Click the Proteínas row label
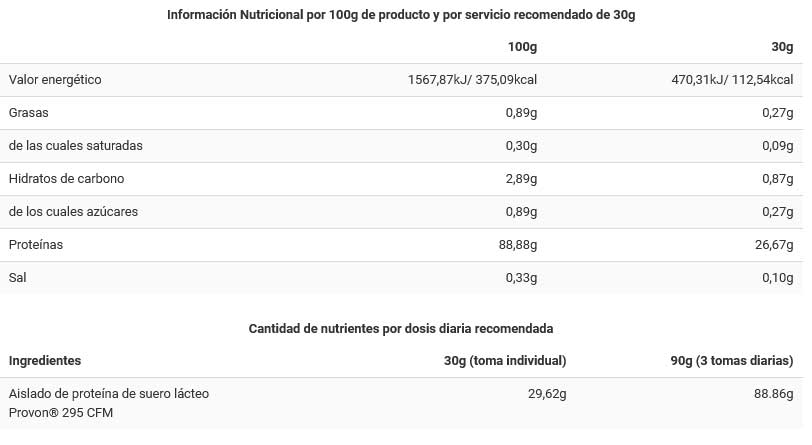Image resolution: width=812 pixels, height=445 pixels. [x=36, y=245]
